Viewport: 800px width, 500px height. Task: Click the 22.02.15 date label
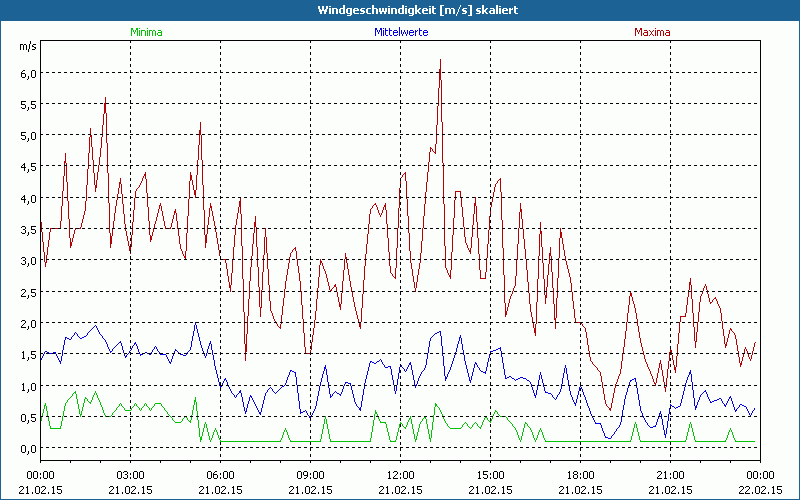click(x=760, y=490)
